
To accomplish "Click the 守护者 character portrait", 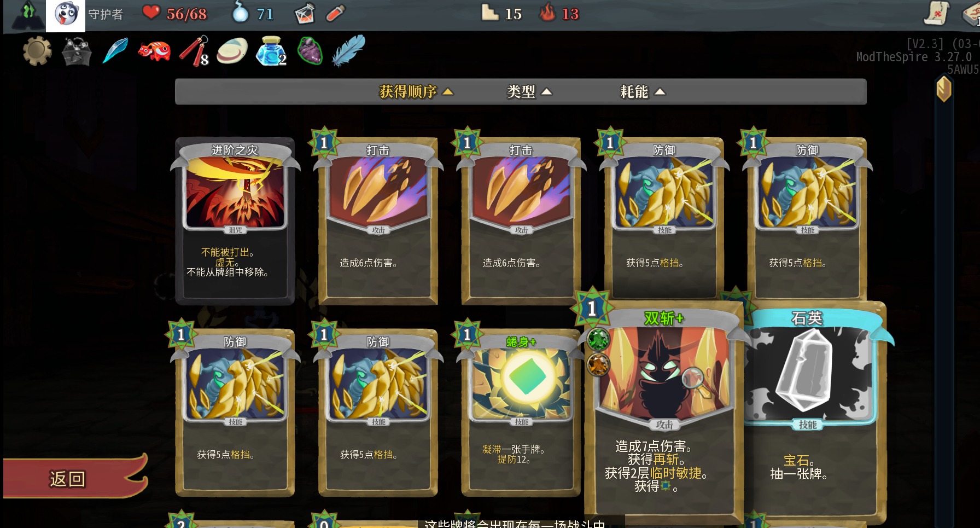I will tap(66, 15).
